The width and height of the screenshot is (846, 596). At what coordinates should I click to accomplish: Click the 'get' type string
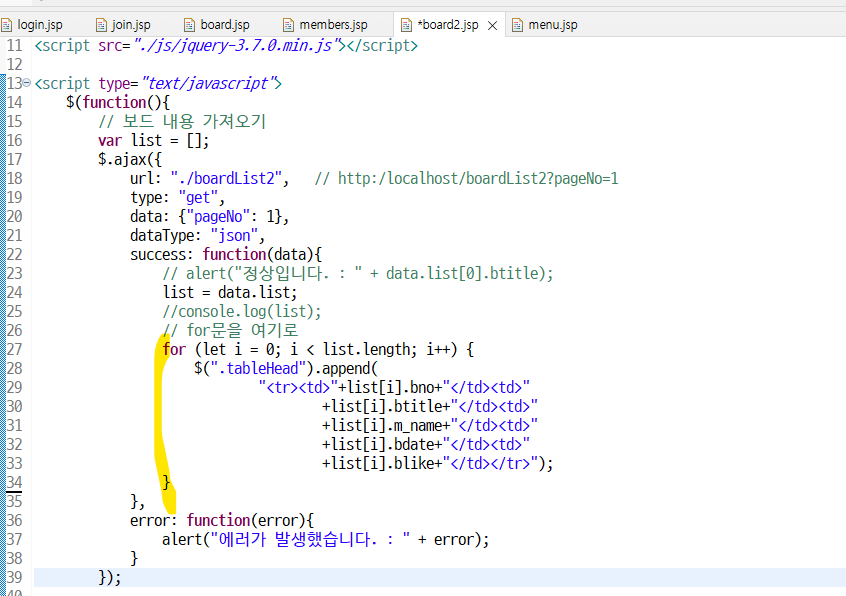pyautogui.click(x=197, y=197)
